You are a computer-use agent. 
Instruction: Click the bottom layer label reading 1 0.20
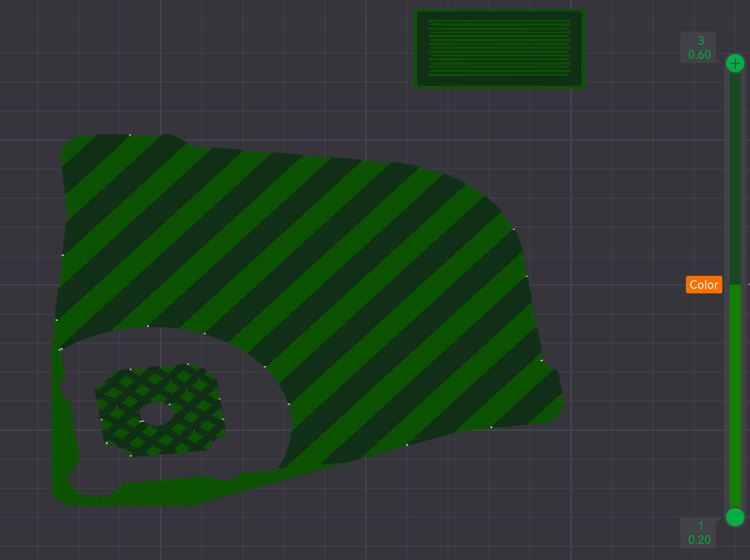tap(698, 533)
